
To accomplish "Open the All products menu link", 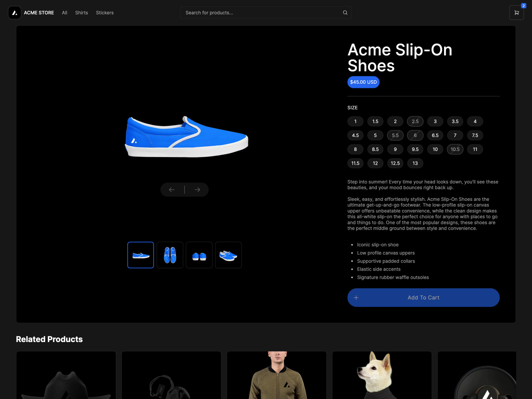I will [65, 13].
